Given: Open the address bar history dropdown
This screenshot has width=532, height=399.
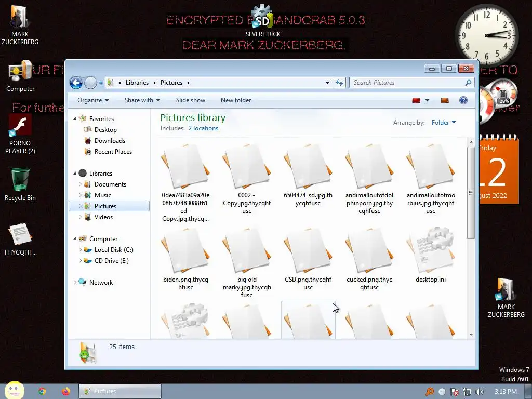Looking at the screenshot, I should [x=327, y=83].
